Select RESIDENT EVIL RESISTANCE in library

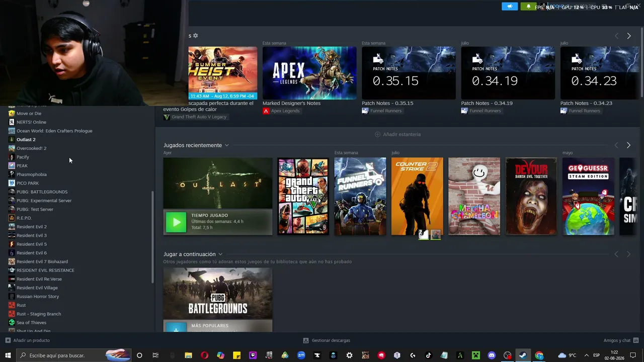[x=45, y=270]
